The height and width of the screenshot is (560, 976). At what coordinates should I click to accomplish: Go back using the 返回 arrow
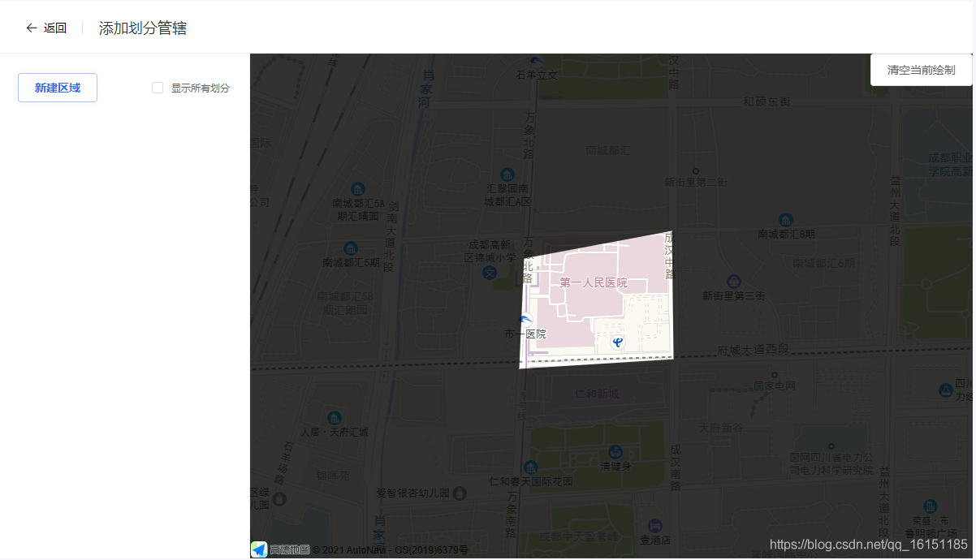click(32, 28)
